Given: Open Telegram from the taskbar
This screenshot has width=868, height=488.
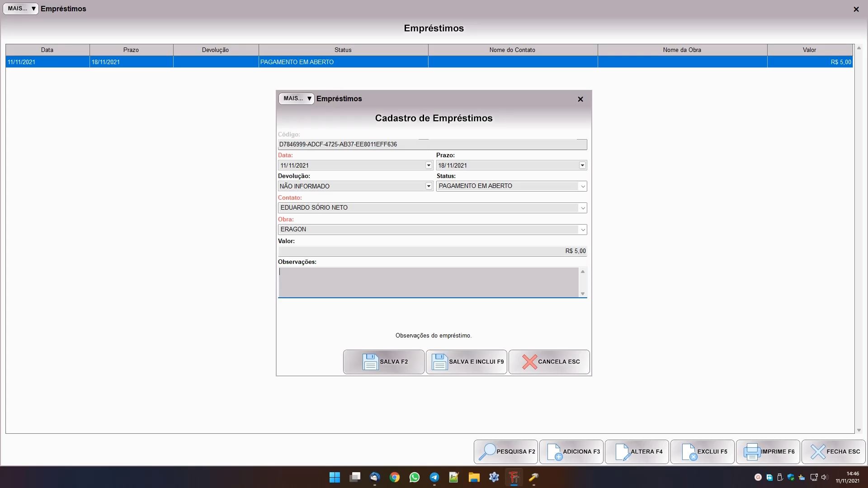Looking at the screenshot, I should click(x=434, y=477).
